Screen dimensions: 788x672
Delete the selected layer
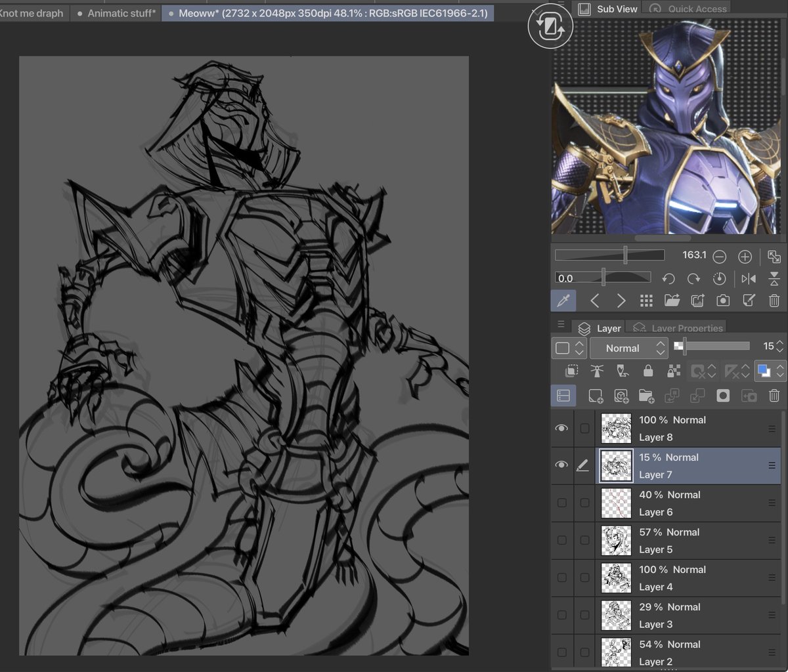click(774, 396)
